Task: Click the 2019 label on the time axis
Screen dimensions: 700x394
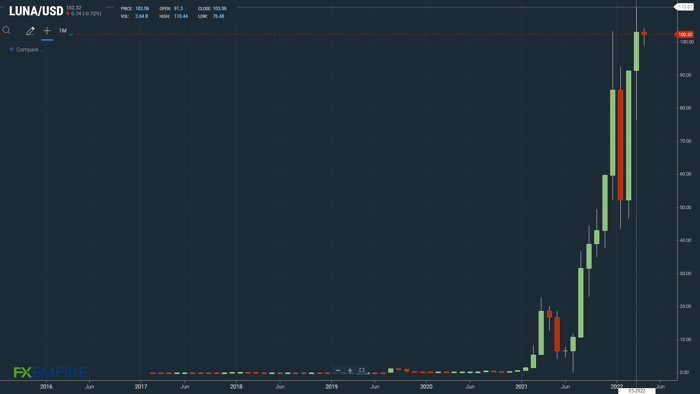Action: [x=331, y=386]
